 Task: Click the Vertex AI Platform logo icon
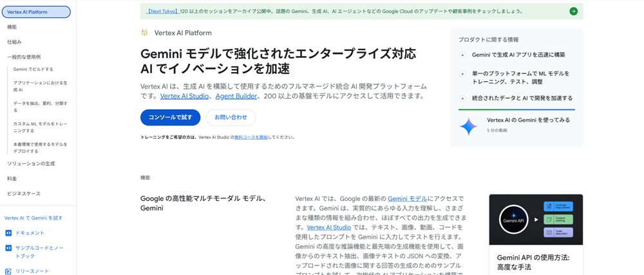point(145,33)
